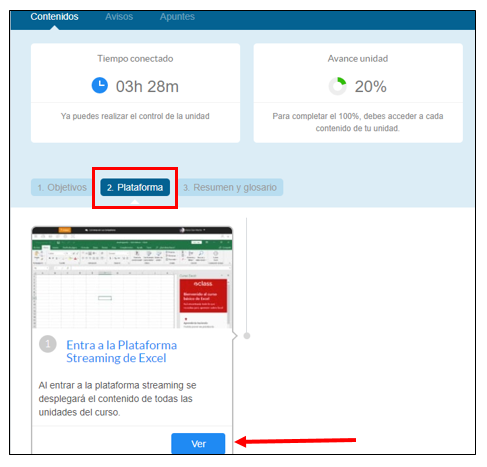Select the 3. Resumen y glosario section
Screen dimensions: 487x467
[x=230, y=187]
